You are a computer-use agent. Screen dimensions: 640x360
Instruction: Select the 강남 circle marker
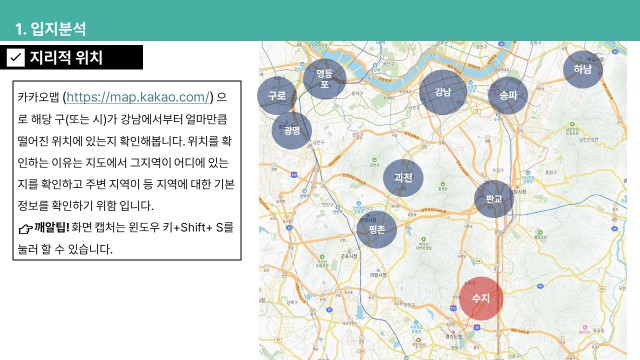443,92
